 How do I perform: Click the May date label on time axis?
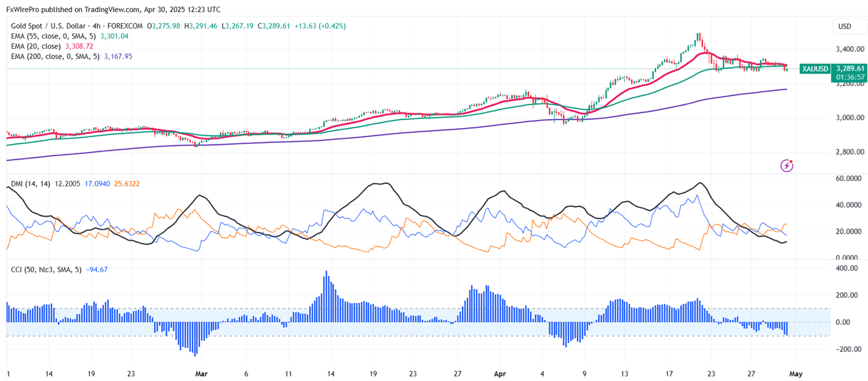point(796,374)
